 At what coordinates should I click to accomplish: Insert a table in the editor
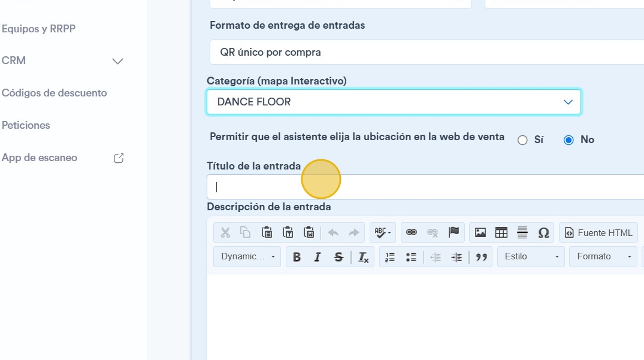point(501,233)
